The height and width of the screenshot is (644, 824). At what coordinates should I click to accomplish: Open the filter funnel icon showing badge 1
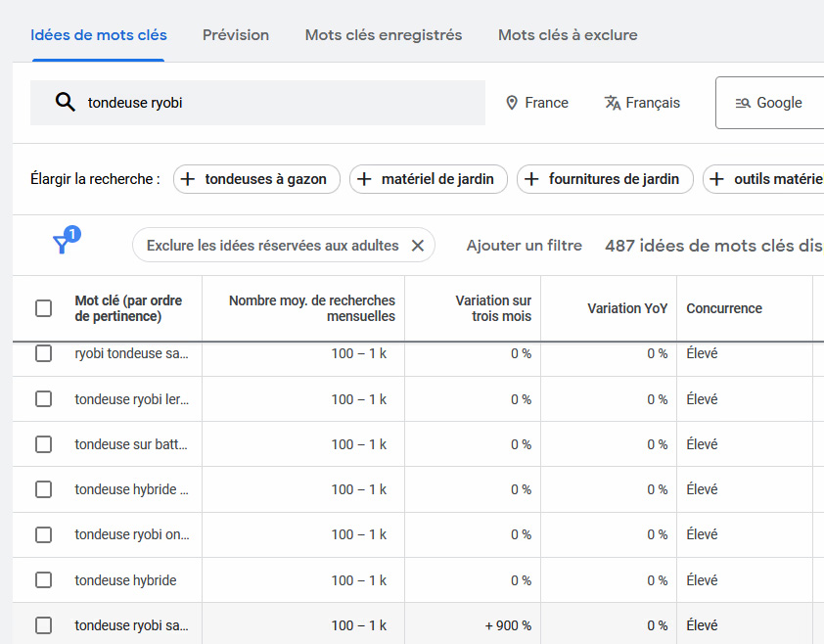pos(62,244)
